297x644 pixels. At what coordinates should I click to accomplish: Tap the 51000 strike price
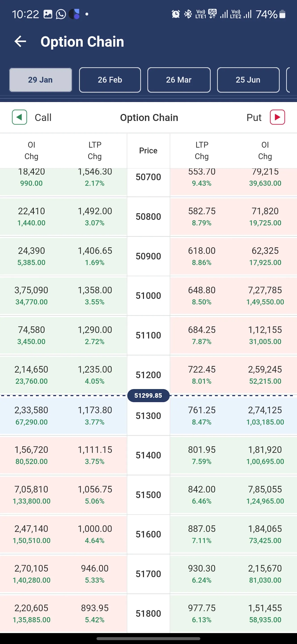point(148,295)
